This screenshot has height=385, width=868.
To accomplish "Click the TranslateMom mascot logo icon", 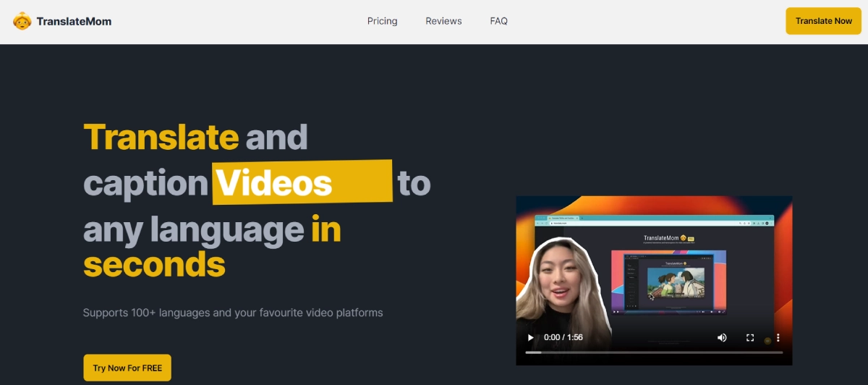I will [x=22, y=21].
